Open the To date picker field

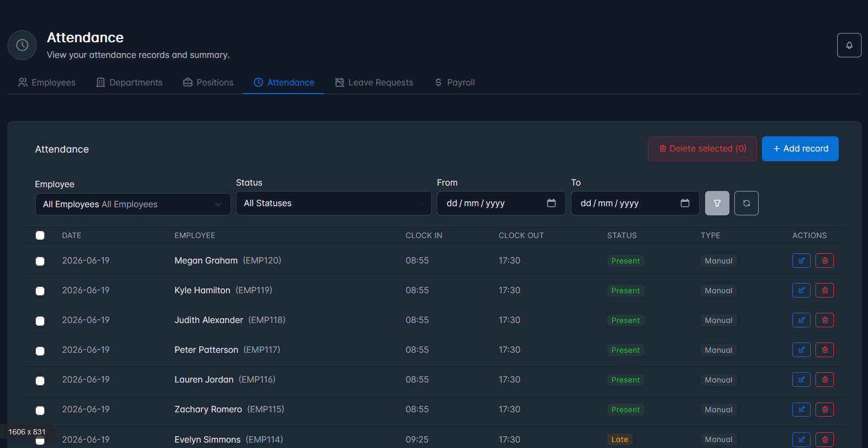635,203
